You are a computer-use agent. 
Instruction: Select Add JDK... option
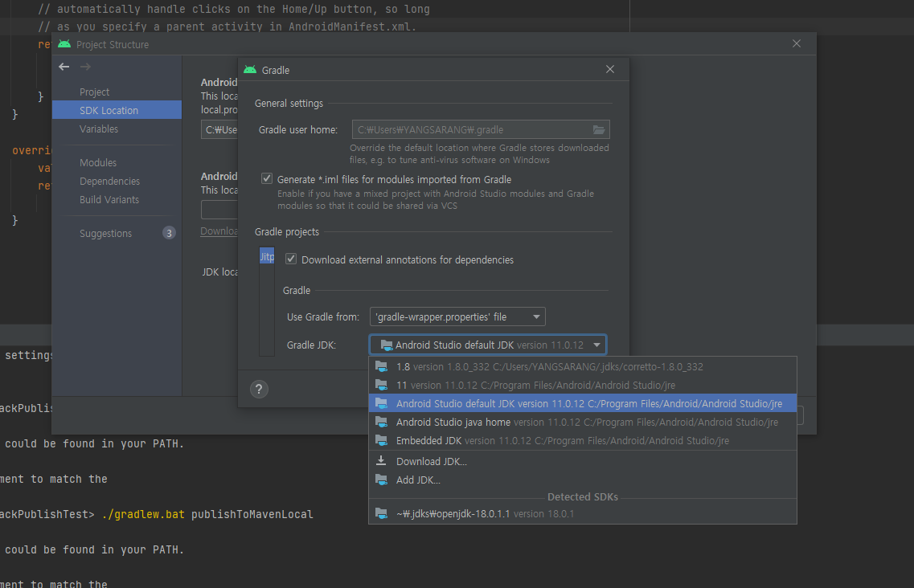582,480
